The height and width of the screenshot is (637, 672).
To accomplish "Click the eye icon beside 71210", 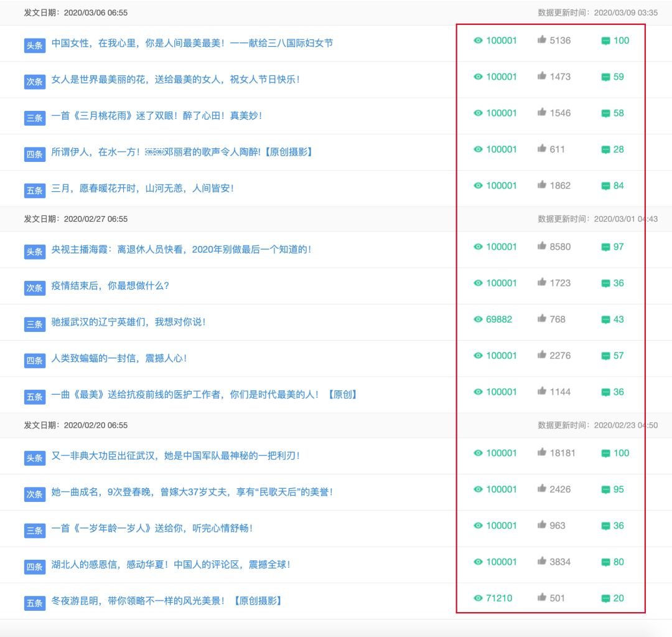I will [x=478, y=598].
